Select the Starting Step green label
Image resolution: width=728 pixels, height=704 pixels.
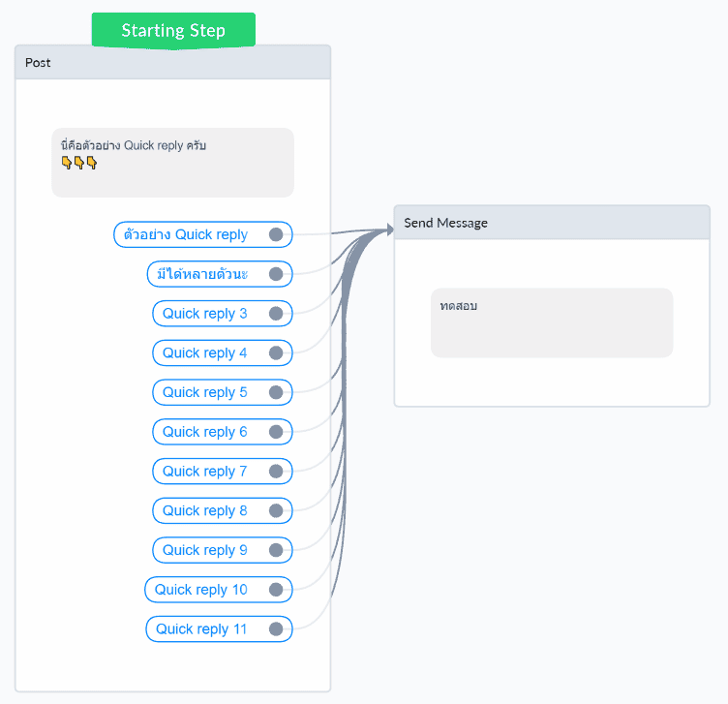click(173, 30)
